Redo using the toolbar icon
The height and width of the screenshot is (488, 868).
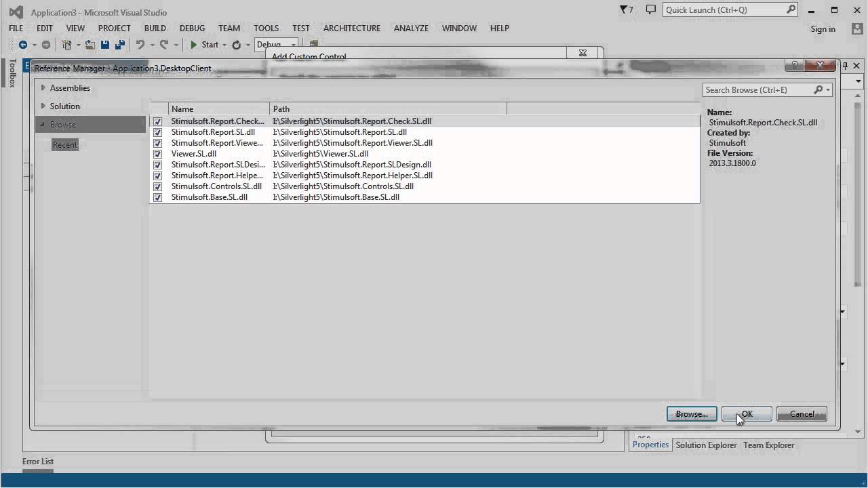(164, 45)
